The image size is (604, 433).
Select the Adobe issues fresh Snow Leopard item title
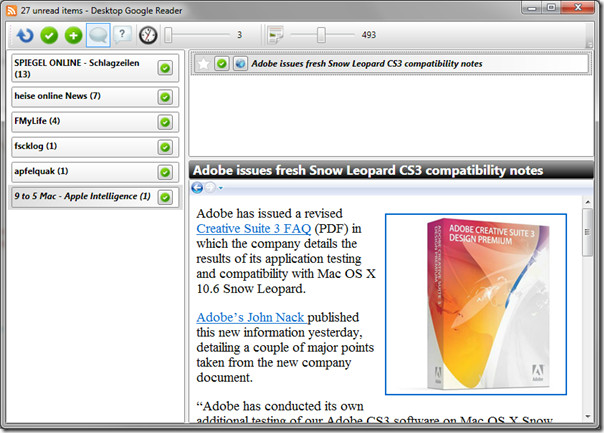tap(367, 64)
